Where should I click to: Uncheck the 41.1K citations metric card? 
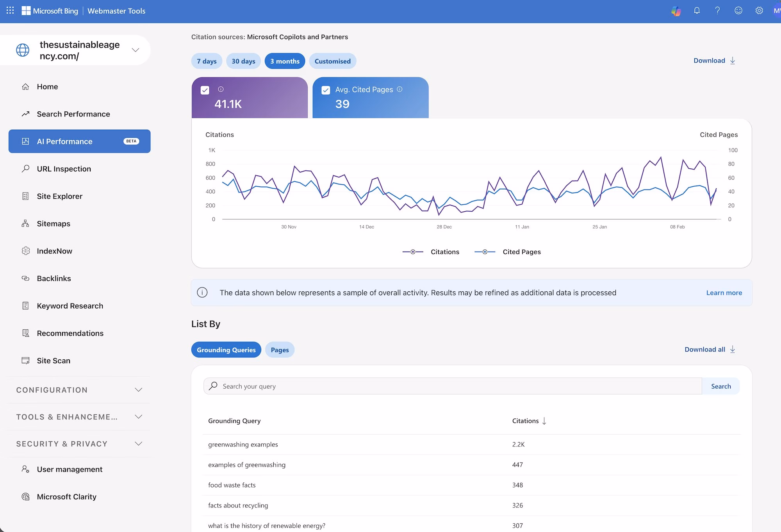(205, 90)
